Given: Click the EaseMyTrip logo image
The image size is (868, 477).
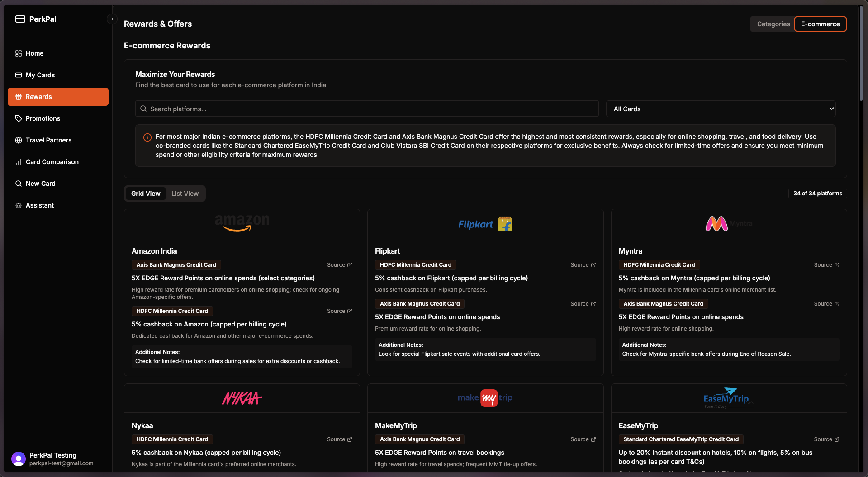Looking at the screenshot, I should (x=729, y=398).
